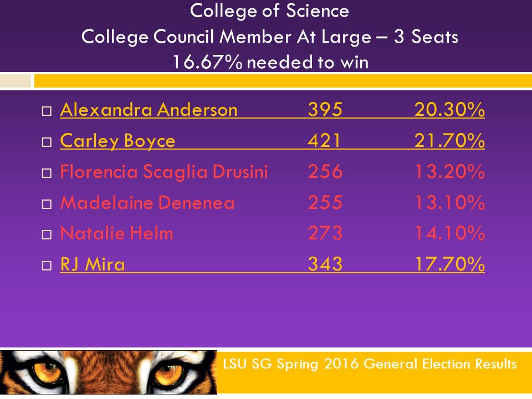Click the square bullet beside Carley Boyce
The height and width of the screenshot is (399, 532).
47,142
